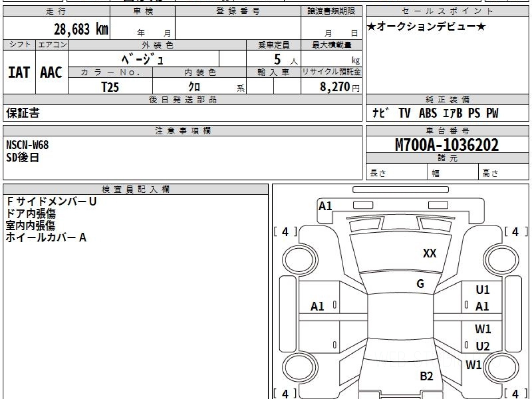Select the mileage value 28,683 km

pyautogui.click(x=81, y=29)
